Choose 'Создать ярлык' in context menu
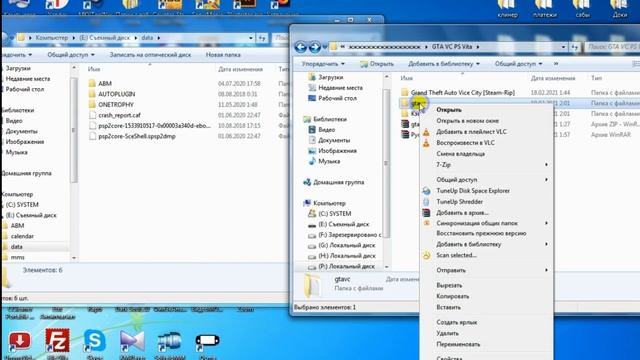This screenshot has height=360, width=640. (x=457, y=322)
